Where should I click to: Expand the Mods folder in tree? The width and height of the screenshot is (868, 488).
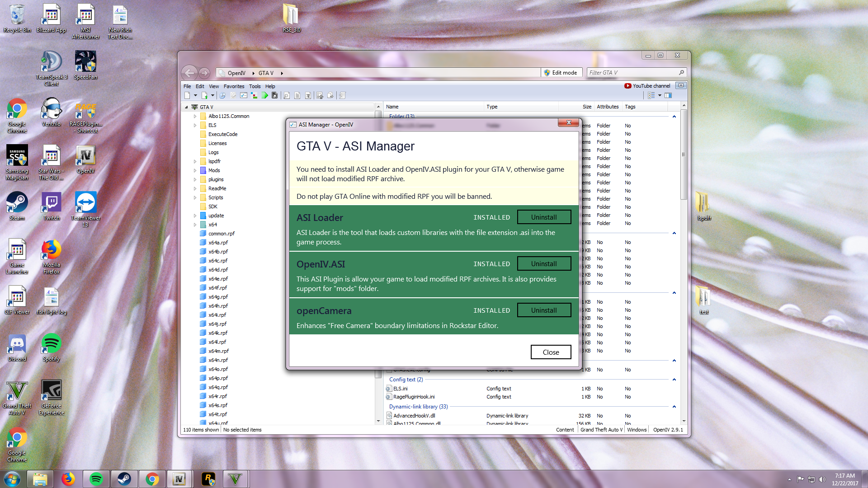[x=195, y=170]
